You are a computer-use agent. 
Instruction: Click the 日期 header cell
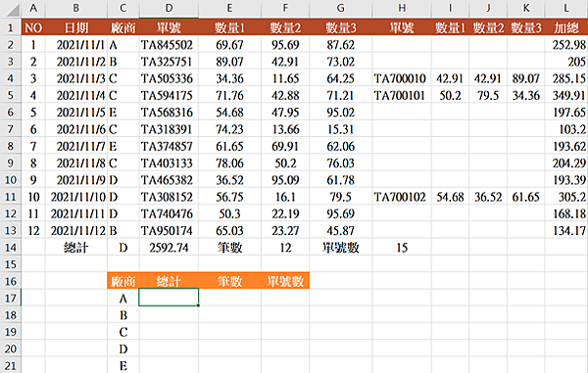(x=76, y=27)
